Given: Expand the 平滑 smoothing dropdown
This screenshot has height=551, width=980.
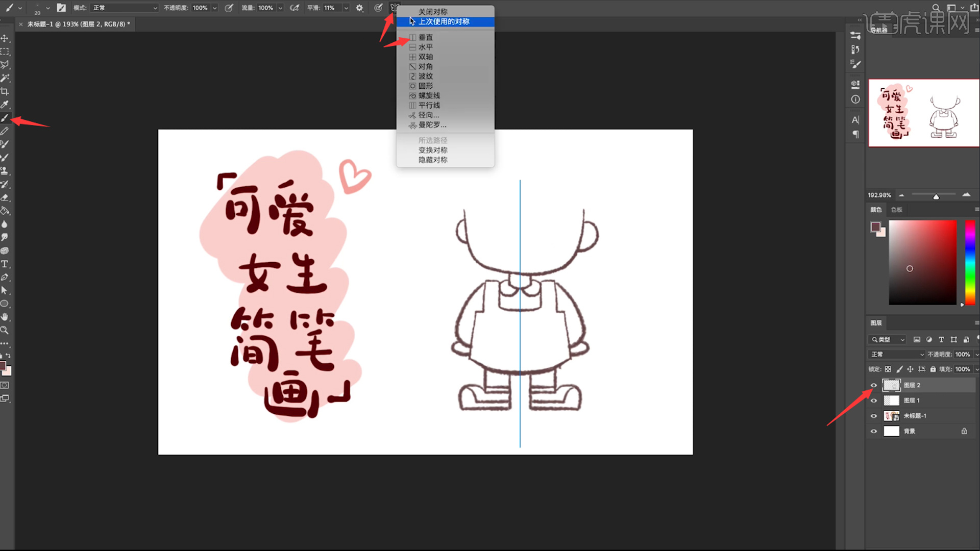Looking at the screenshot, I should [x=346, y=8].
